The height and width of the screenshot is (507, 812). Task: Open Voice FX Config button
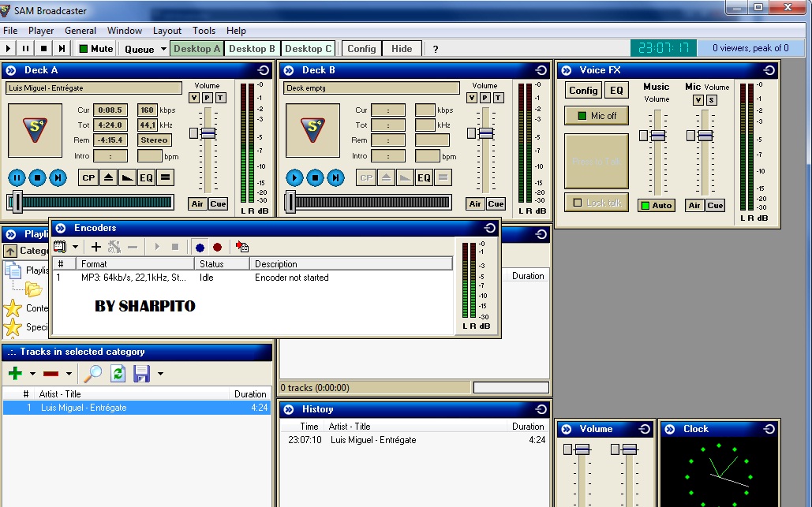[583, 91]
